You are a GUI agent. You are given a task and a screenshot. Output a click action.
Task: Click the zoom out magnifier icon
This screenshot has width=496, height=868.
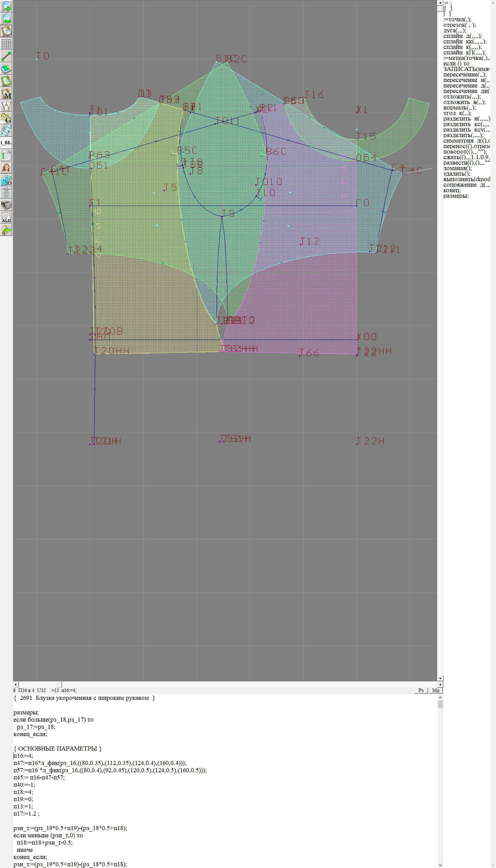6,19
